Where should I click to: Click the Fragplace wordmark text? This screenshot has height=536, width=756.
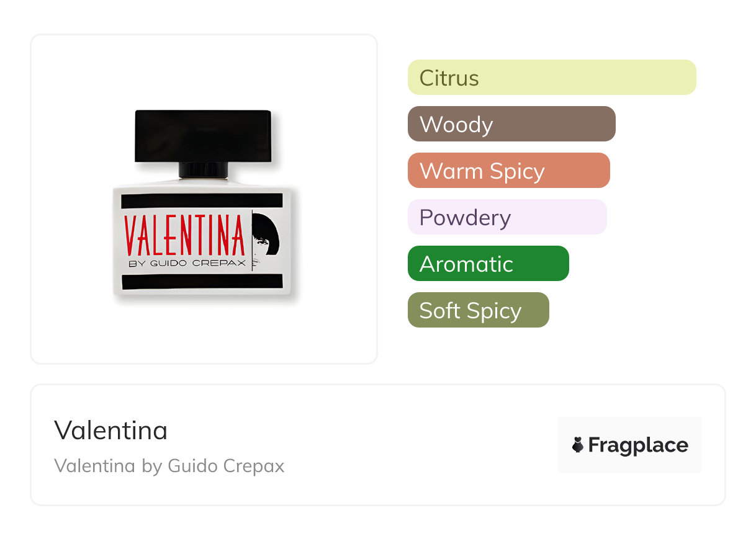pyautogui.click(x=638, y=445)
